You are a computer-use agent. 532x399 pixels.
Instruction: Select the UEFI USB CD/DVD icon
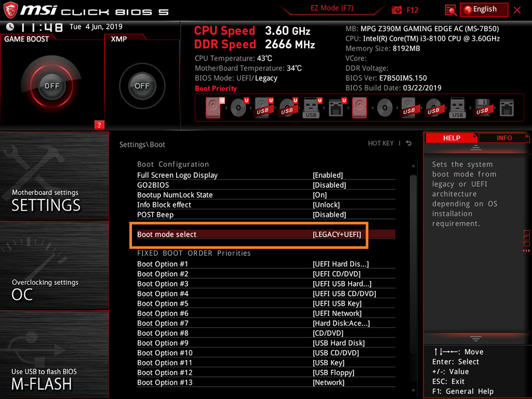tap(288, 108)
